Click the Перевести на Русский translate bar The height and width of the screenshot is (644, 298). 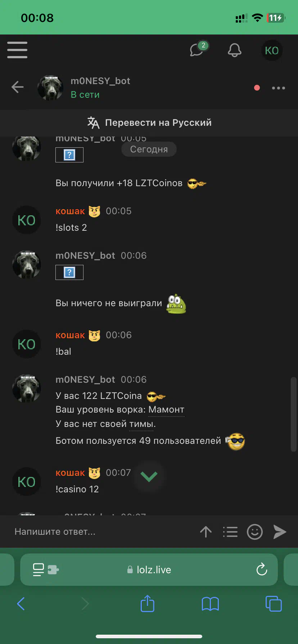tap(149, 123)
